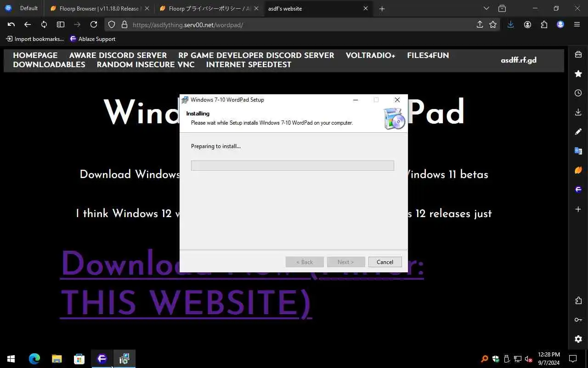Screen dimensions: 588x368
Task: Click the WordPad installer taskbar icon
Action: pyautogui.click(x=124, y=358)
